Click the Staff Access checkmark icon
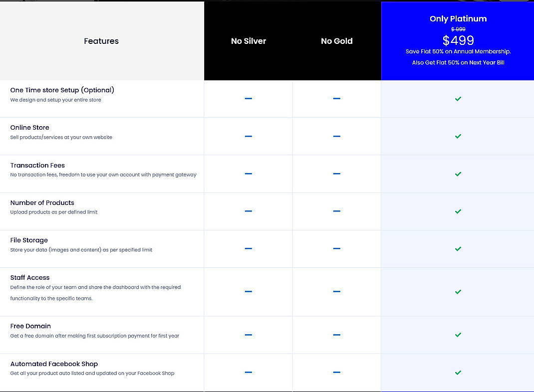 (x=458, y=292)
